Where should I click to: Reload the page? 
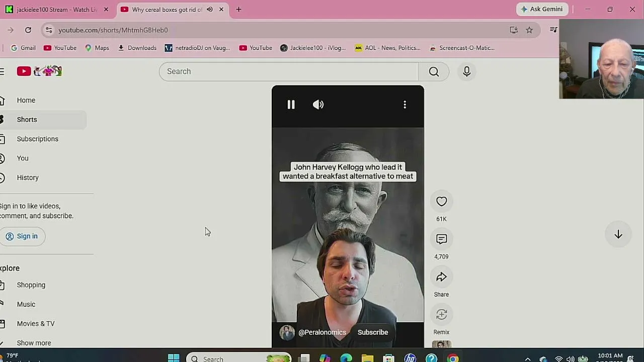point(28,30)
